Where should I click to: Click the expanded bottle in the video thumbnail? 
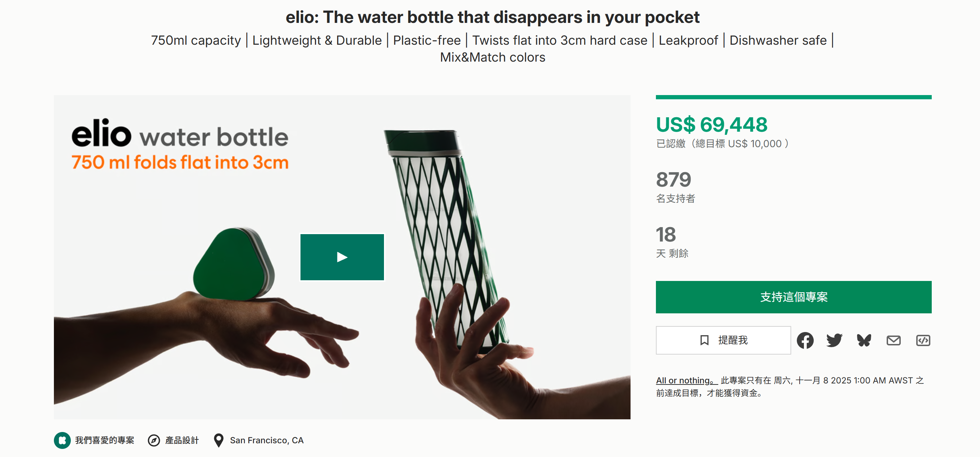pos(445,236)
